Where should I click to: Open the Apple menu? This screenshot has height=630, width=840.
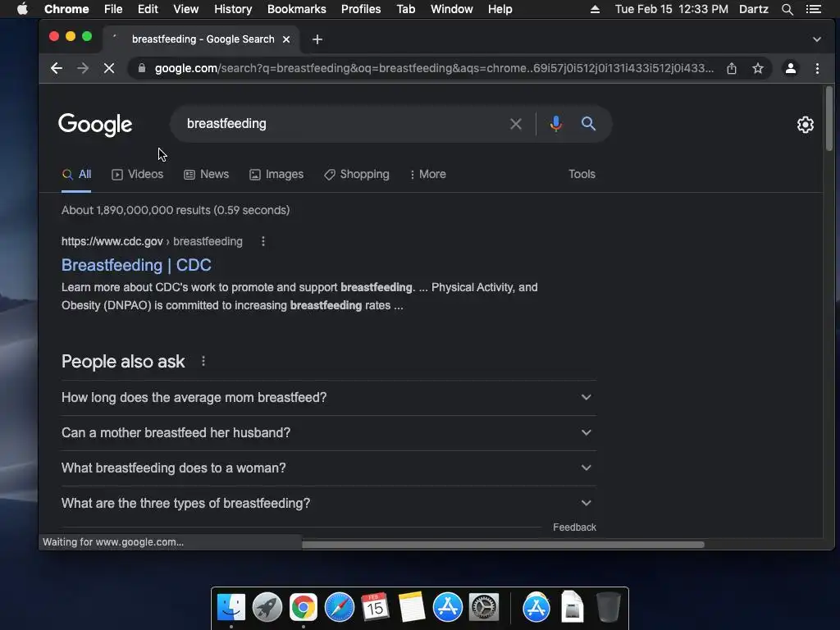22,9
